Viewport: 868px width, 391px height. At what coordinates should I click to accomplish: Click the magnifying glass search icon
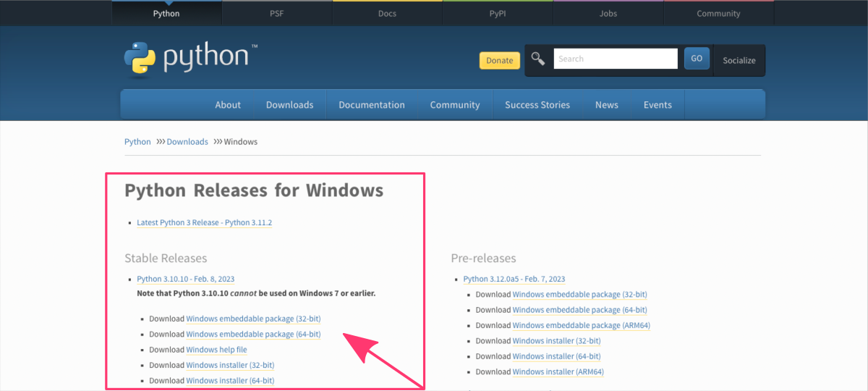[537, 59]
